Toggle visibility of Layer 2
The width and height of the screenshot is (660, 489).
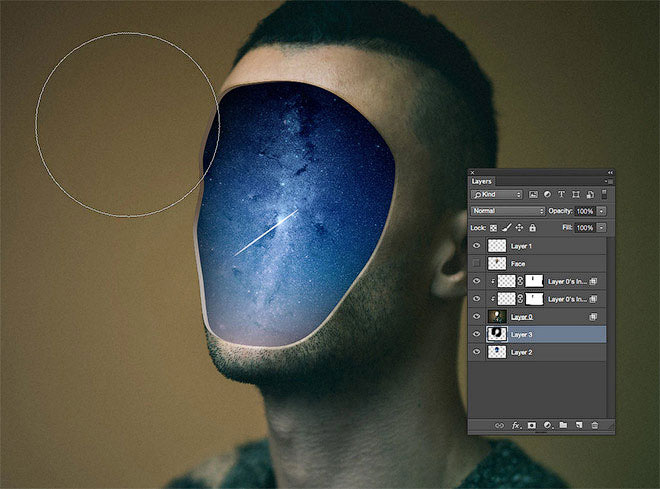pyautogui.click(x=477, y=352)
